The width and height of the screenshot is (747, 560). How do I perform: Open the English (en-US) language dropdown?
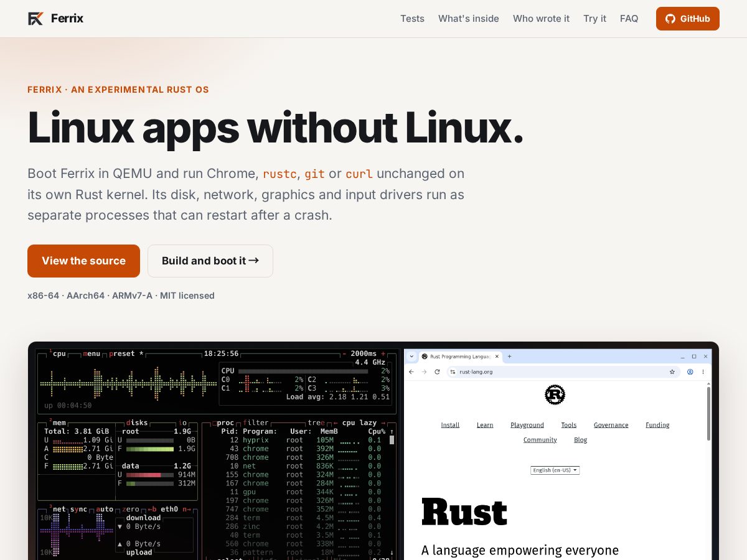(555, 470)
